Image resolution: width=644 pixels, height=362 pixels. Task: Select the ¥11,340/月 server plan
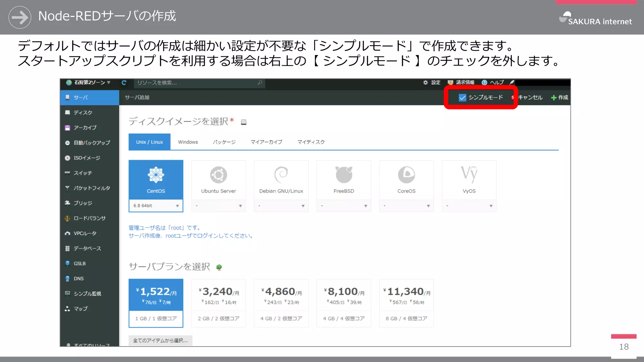click(406, 303)
